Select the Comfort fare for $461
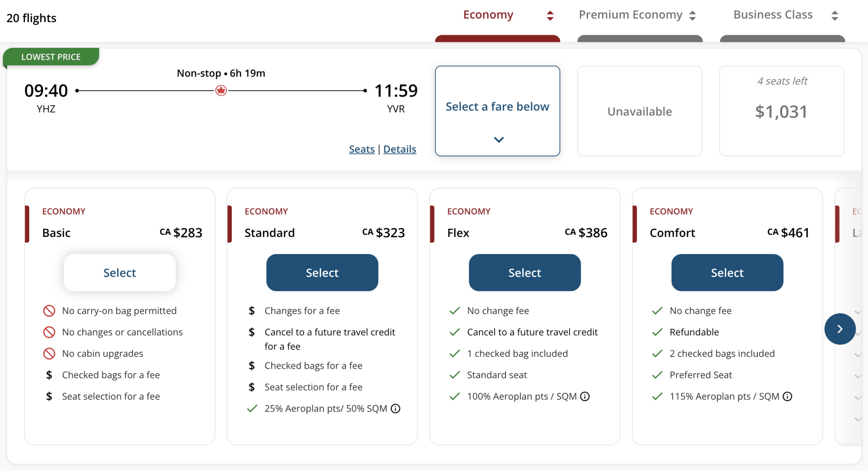Viewport: 868px width, 471px height. (727, 273)
